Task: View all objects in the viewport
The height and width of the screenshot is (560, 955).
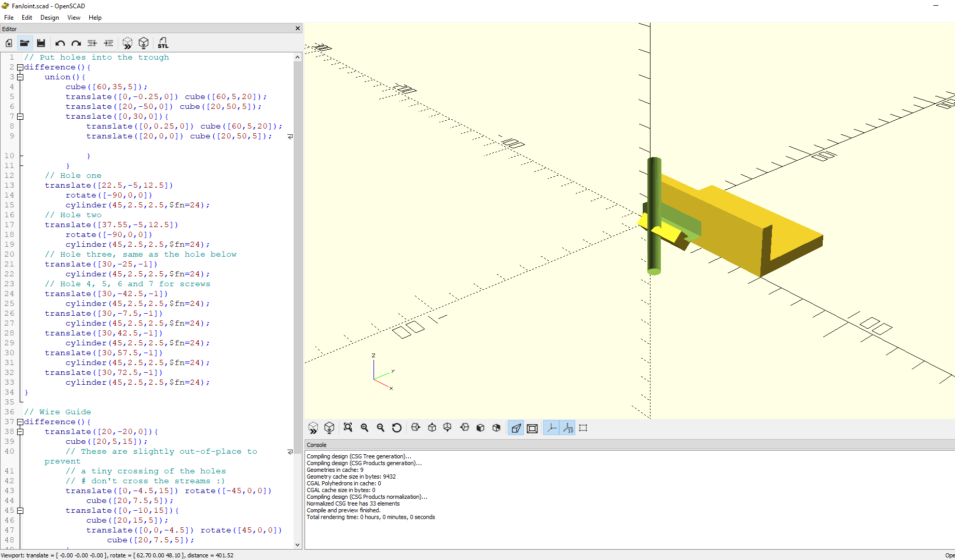Action: (348, 428)
